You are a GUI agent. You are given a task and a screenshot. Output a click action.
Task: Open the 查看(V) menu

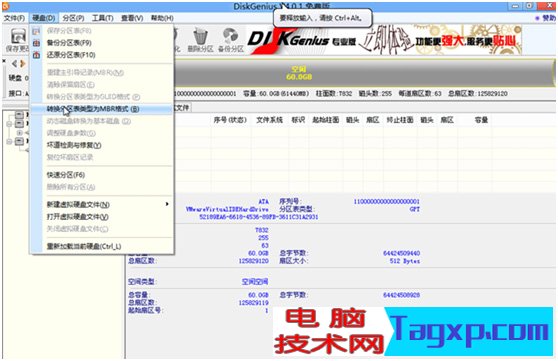132,18
